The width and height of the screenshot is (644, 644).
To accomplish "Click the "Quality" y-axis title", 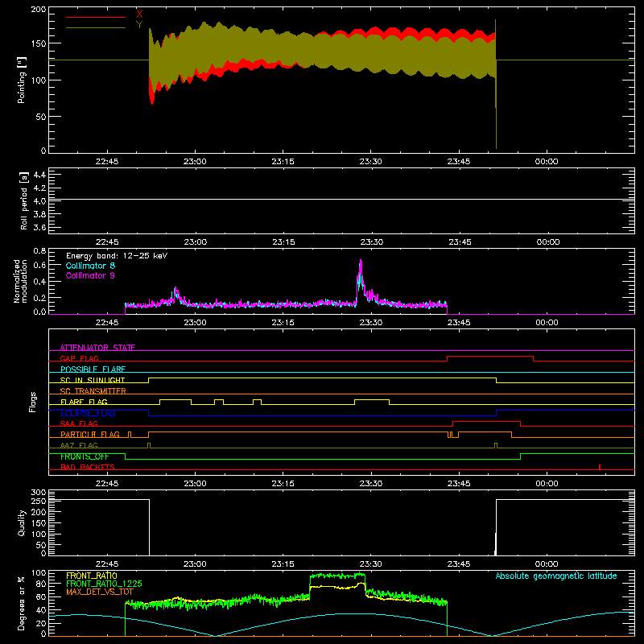I will 22,522.
